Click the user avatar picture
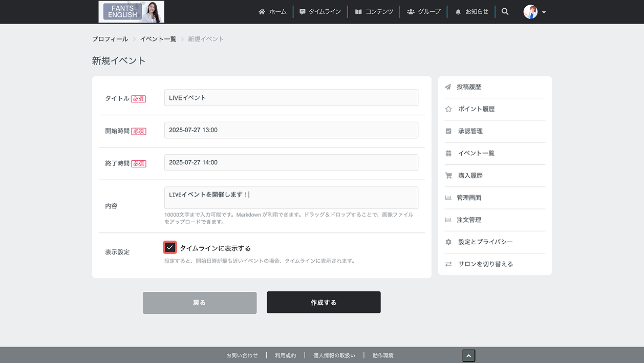 click(530, 12)
